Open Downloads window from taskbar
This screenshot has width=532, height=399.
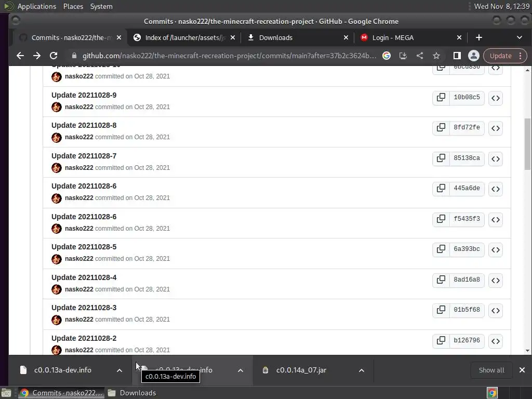coord(132,393)
